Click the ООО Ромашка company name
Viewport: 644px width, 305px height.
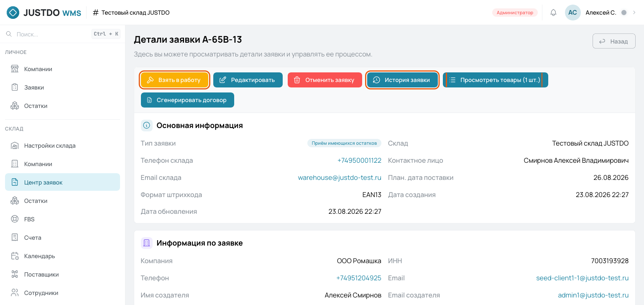(359, 261)
